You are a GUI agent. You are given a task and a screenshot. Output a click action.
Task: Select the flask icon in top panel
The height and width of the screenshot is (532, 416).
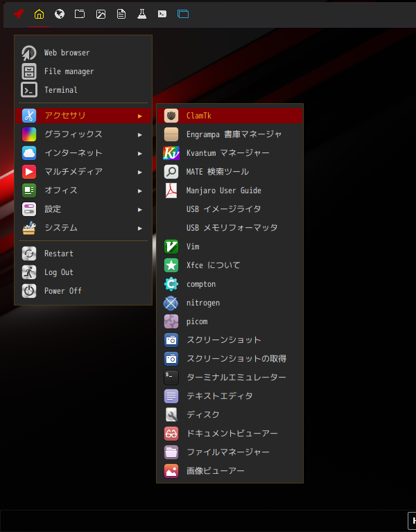click(142, 14)
